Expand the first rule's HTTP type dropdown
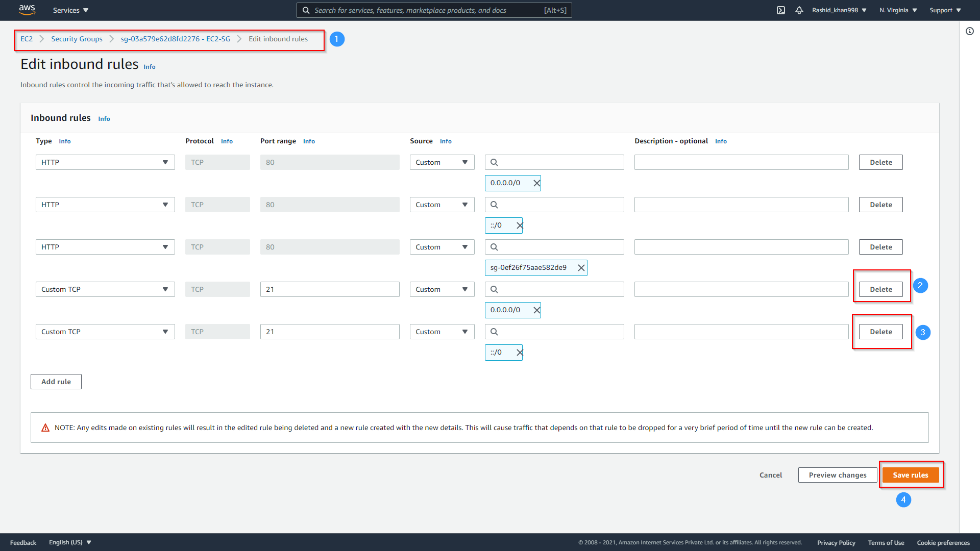The height and width of the screenshot is (551, 980). (105, 162)
